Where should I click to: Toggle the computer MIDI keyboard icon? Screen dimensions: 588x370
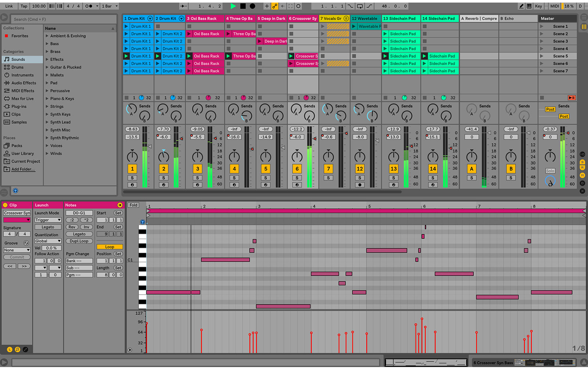pos(529,6)
